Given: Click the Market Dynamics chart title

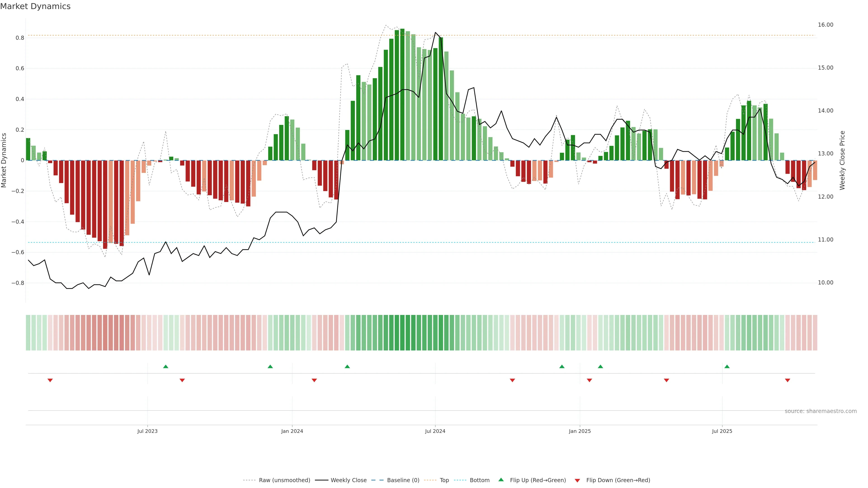Looking at the screenshot, I should point(35,6).
